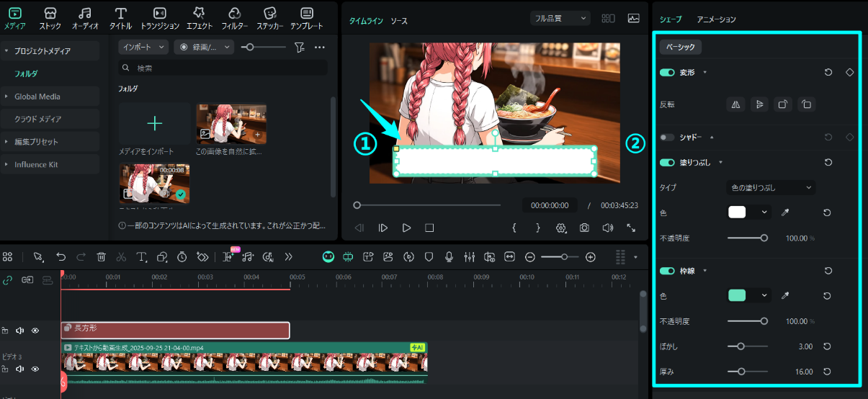Select the timeline selection arrow tool
The width and height of the screenshot is (868, 399).
[38, 257]
